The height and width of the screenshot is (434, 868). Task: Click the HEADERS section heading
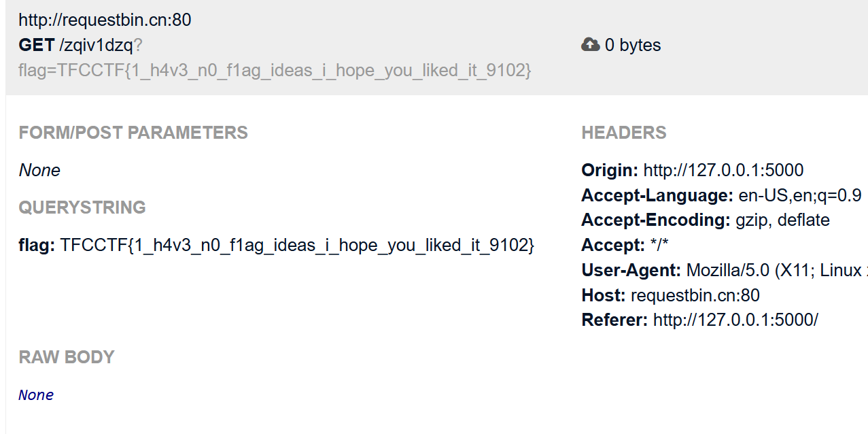[x=624, y=133]
